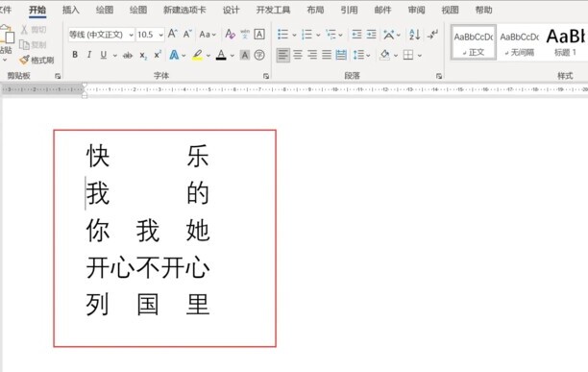Open the 字体 font dialog launcher
The width and height of the screenshot is (588, 372).
tap(266, 76)
